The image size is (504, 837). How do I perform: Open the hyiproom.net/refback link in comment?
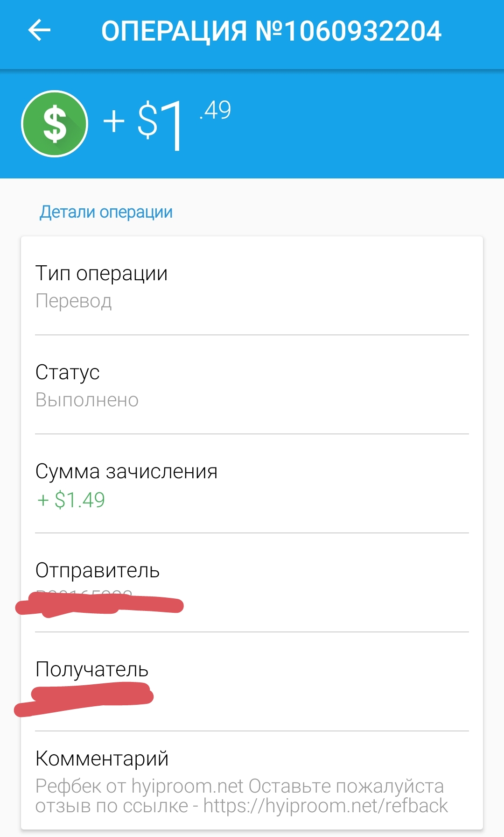tap(325, 806)
